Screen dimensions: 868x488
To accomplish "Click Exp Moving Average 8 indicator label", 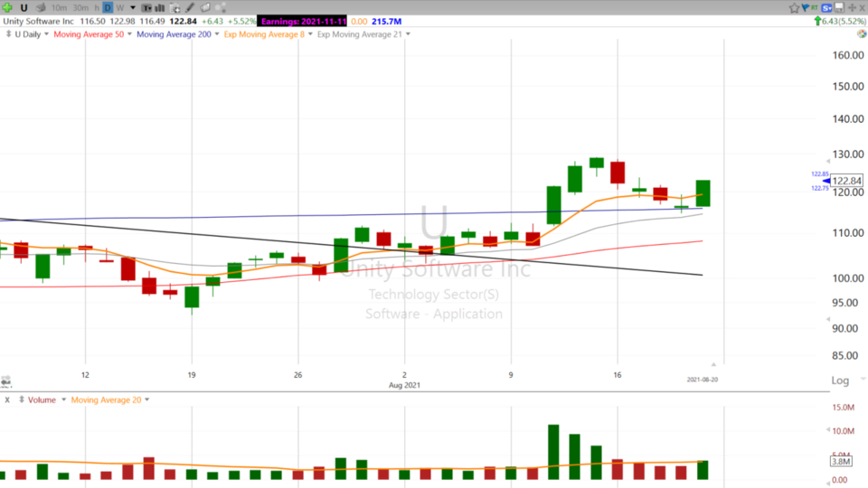I will (x=264, y=34).
